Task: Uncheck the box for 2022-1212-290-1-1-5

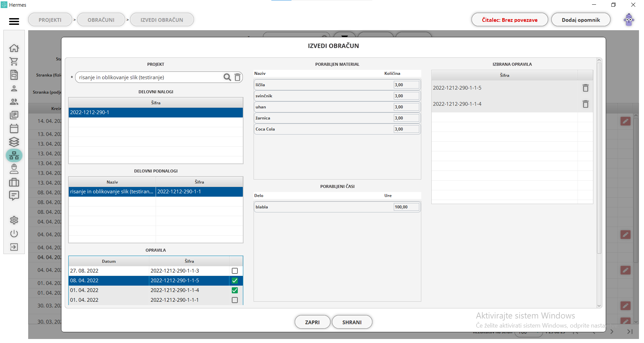Action: click(235, 281)
